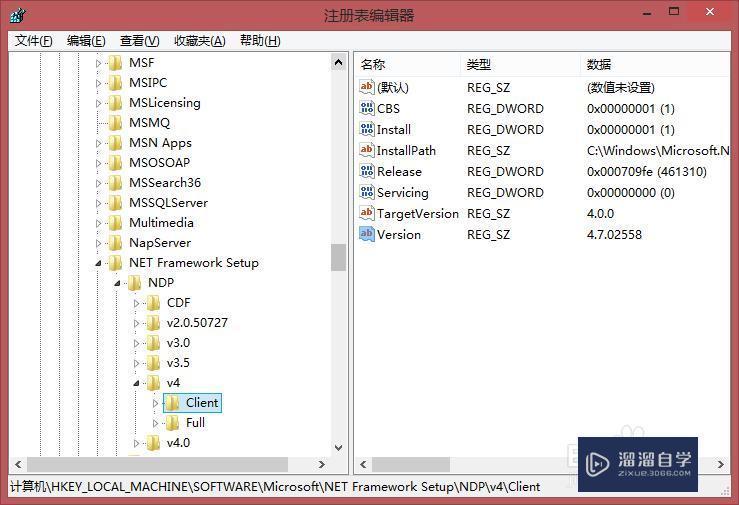Collapse the NDP tree node
Screen dimensions: 739x505
coord(117,283)
